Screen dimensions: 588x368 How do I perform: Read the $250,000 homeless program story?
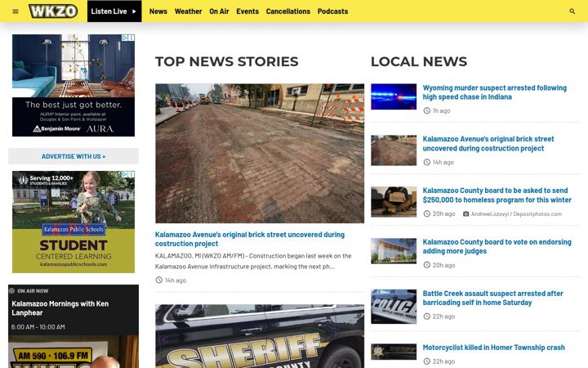tap(497, 195)
